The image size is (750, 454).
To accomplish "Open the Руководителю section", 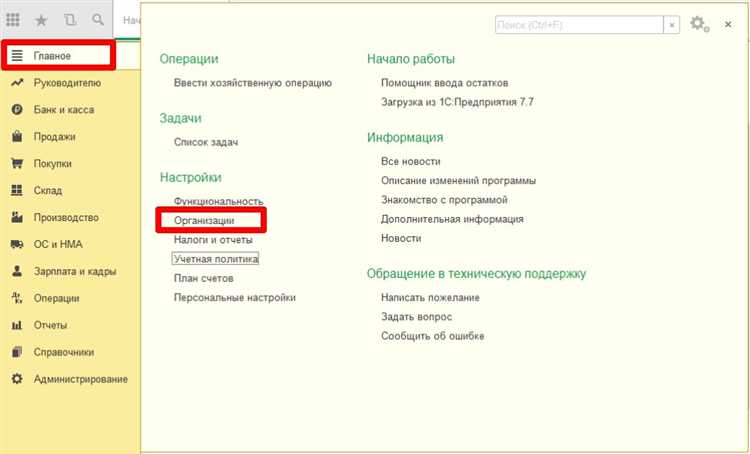I will coord(67,83).
